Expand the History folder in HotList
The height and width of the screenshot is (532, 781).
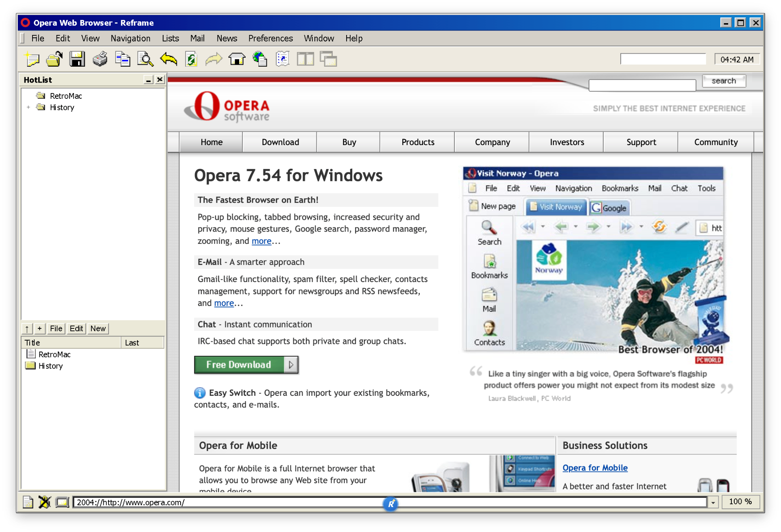(x=28, y=107)
